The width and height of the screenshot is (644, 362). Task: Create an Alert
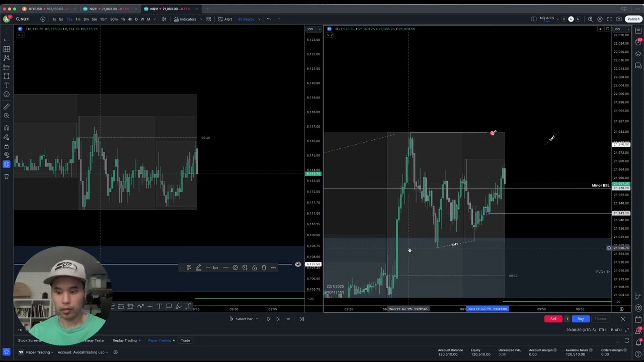click(x=225, y=19)
